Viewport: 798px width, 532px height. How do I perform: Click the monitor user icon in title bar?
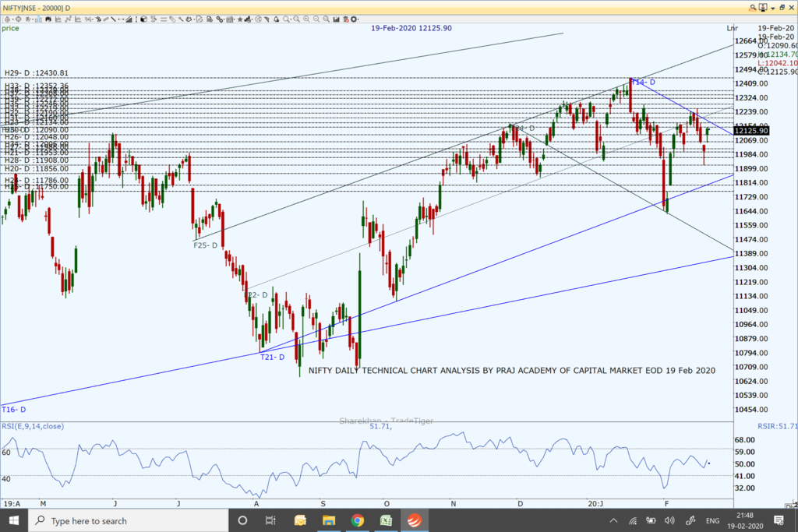(x=762, y=8)
